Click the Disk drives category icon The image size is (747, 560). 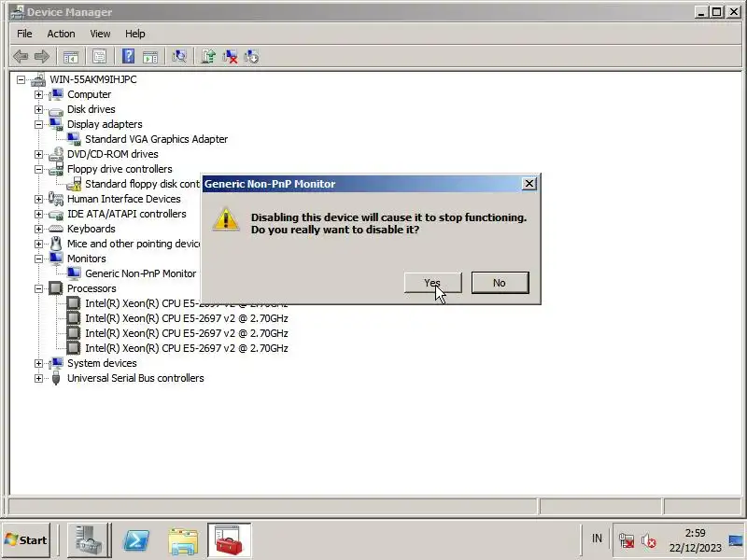(56, 110)
